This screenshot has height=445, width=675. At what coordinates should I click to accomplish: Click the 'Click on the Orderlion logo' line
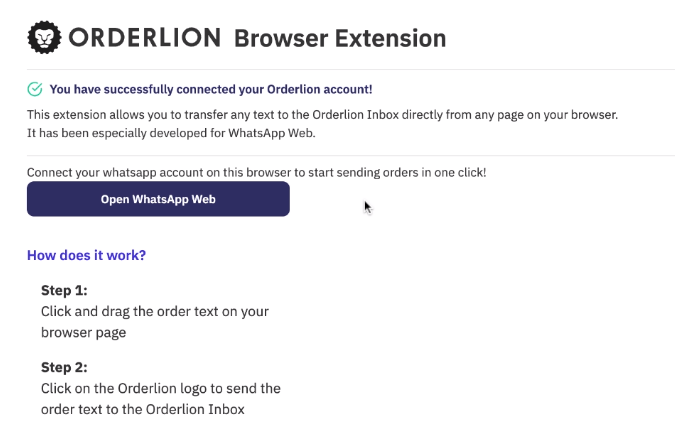pyautogui.click(x=160, y=387)
